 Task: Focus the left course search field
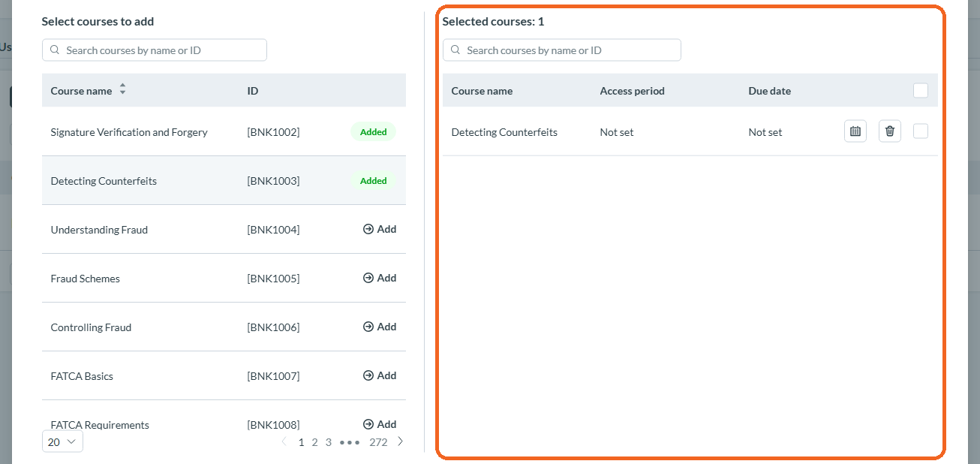pyautogui.click(x=155, y=50)
